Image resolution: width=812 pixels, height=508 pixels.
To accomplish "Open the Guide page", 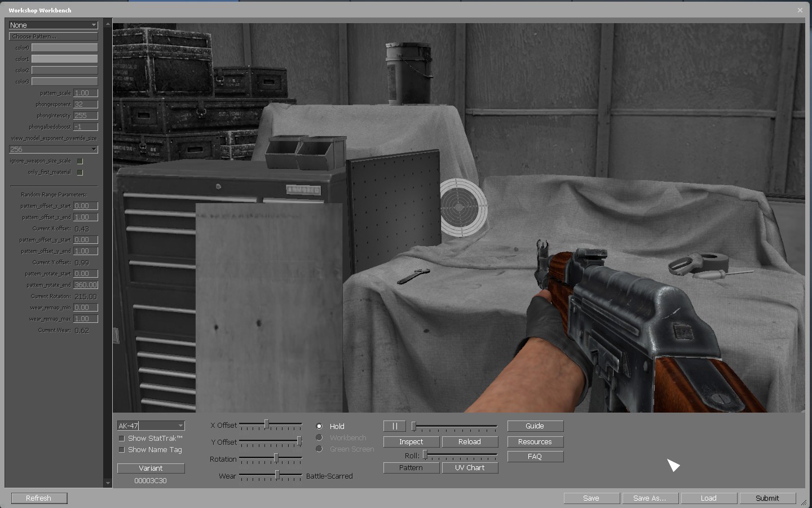I will coord(535,426).
